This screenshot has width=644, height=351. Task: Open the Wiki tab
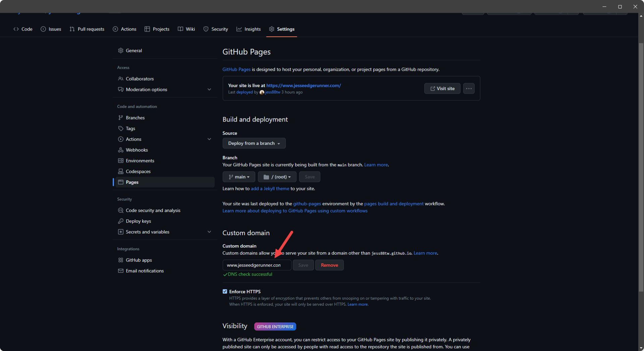pyautogui.click(x=186, y=29)
